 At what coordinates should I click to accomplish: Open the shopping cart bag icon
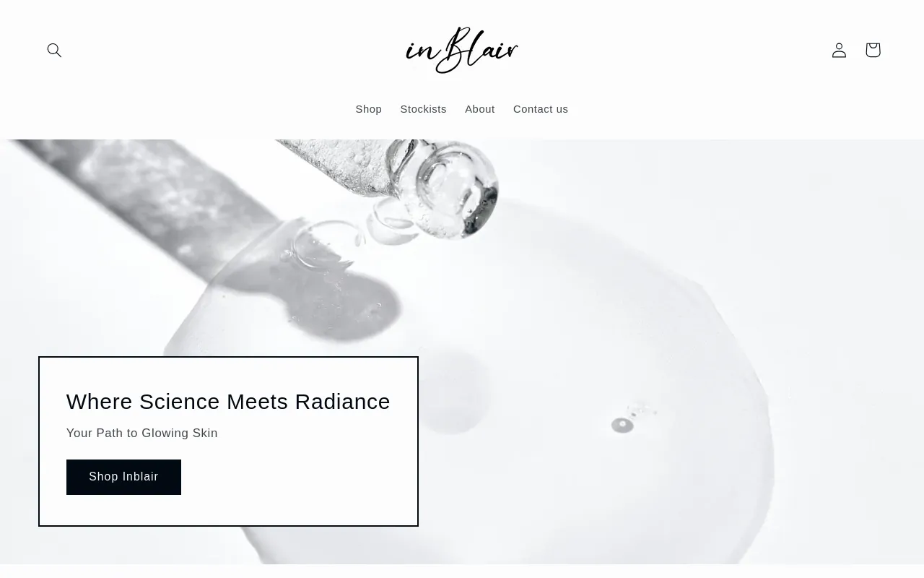[873, 50]
